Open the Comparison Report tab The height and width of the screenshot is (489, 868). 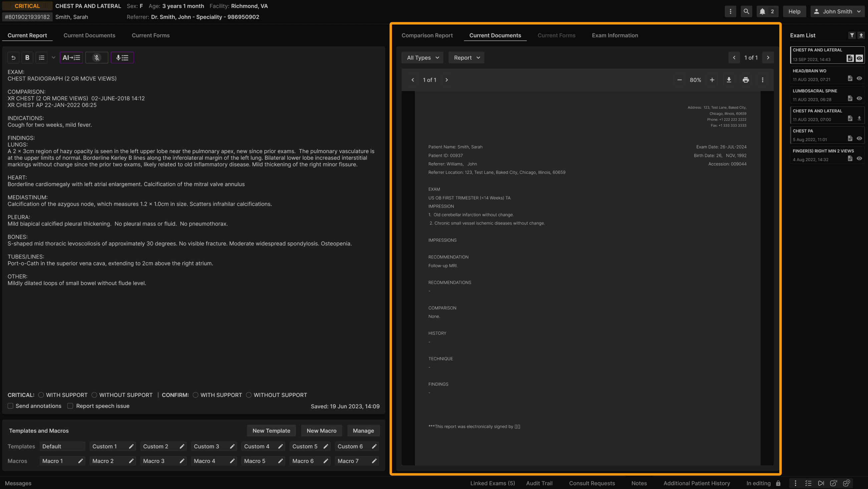[x=427, y=35]
